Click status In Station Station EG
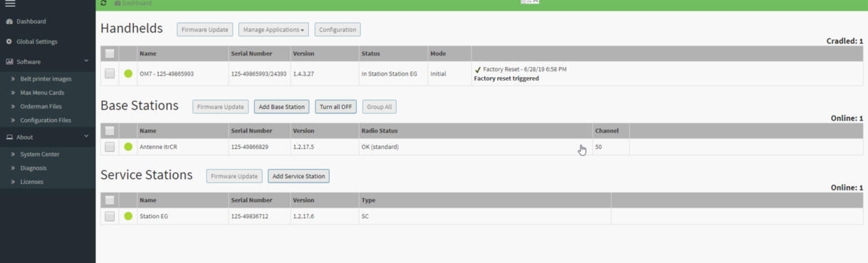This screenshot has width=868, height=263. tap(389, 73)
